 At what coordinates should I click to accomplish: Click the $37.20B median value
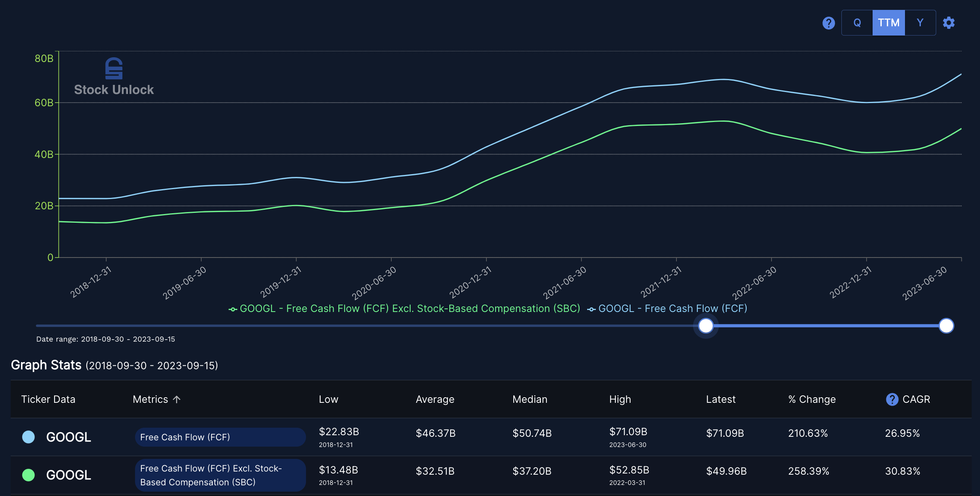pos(532,471)
